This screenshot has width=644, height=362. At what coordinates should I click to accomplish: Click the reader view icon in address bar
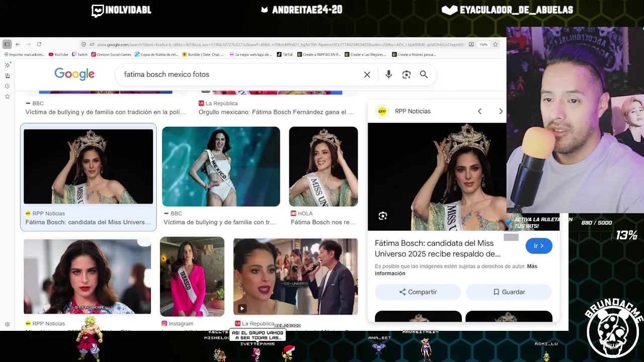(471, 44)
